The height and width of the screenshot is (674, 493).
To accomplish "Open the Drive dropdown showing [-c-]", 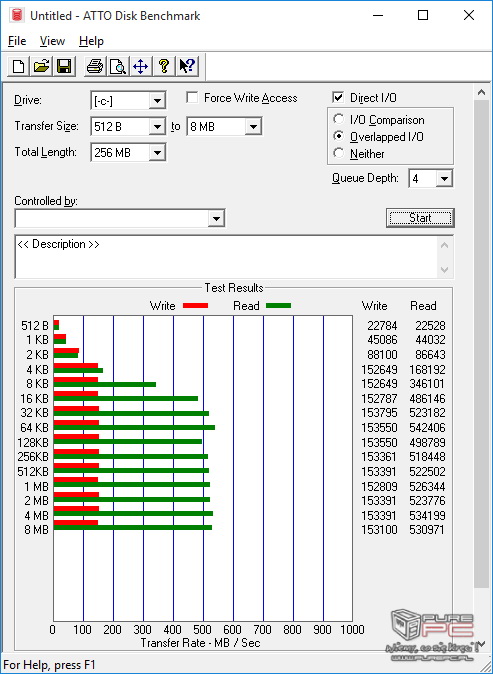I will [157, 101].
